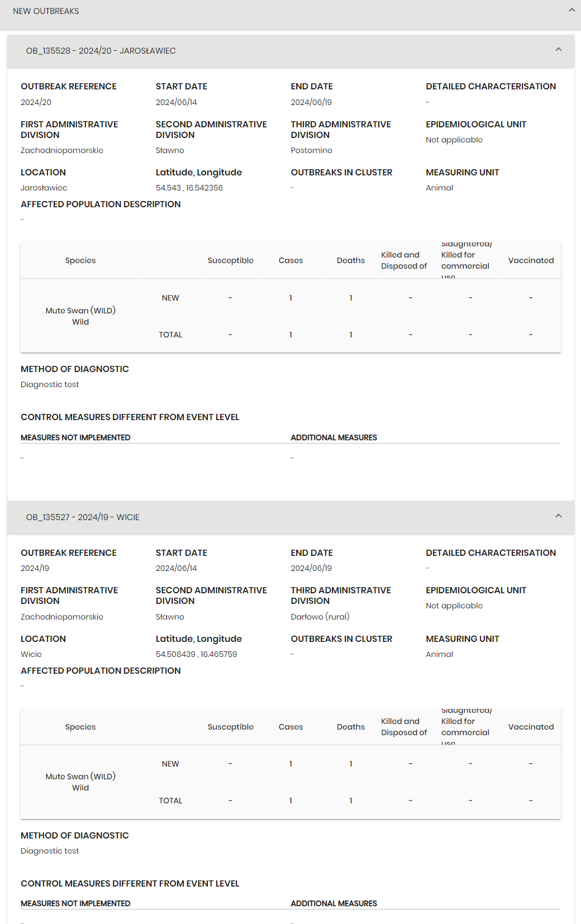Click Susceptible column header in Jarosławiec table
The image size is (581, 924).
tap(230, 260)
